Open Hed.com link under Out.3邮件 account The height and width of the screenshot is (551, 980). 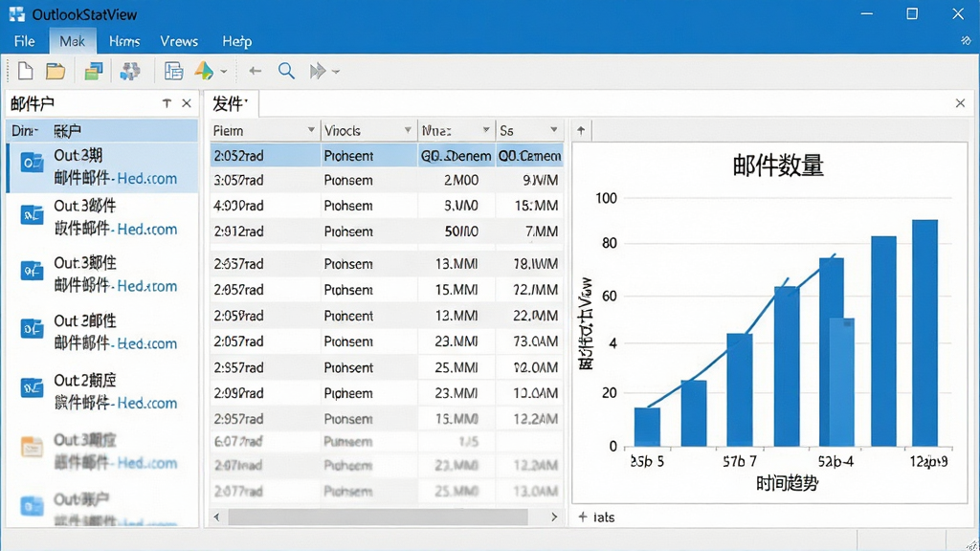click(146, 230)
